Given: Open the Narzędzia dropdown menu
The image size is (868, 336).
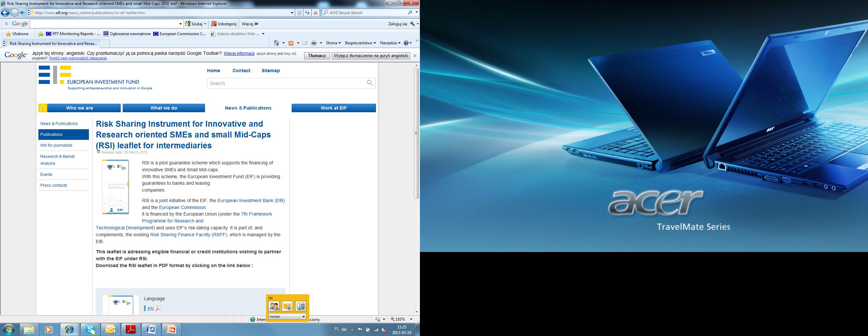Looking at the screenshot, I should click(390, 43).
